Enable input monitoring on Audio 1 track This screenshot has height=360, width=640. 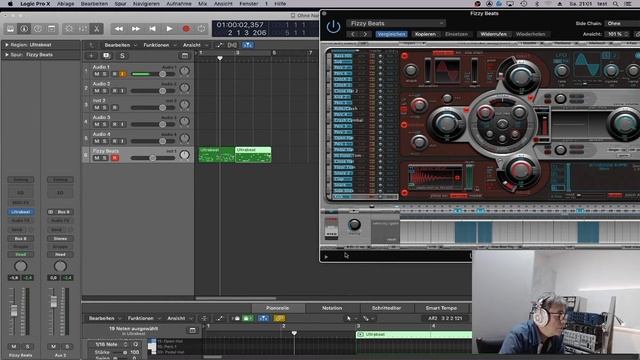tap(122, 74)
